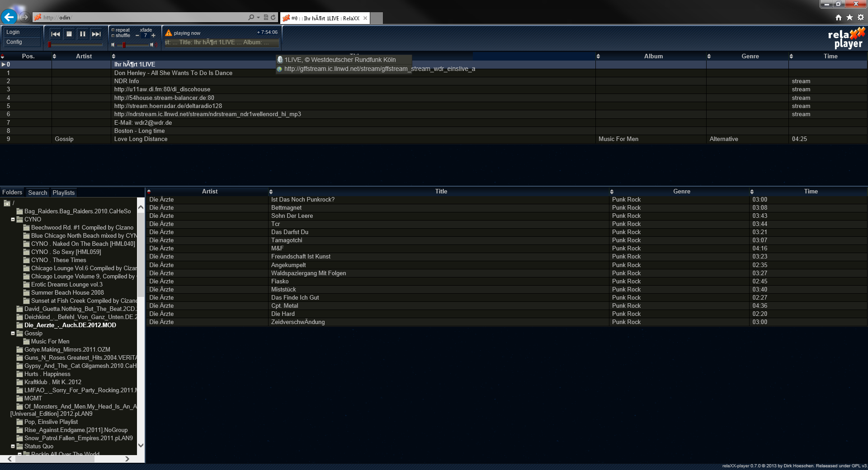Select playlist entry Love Long Distance
868x470 pixels.
(x=434, y=139)
